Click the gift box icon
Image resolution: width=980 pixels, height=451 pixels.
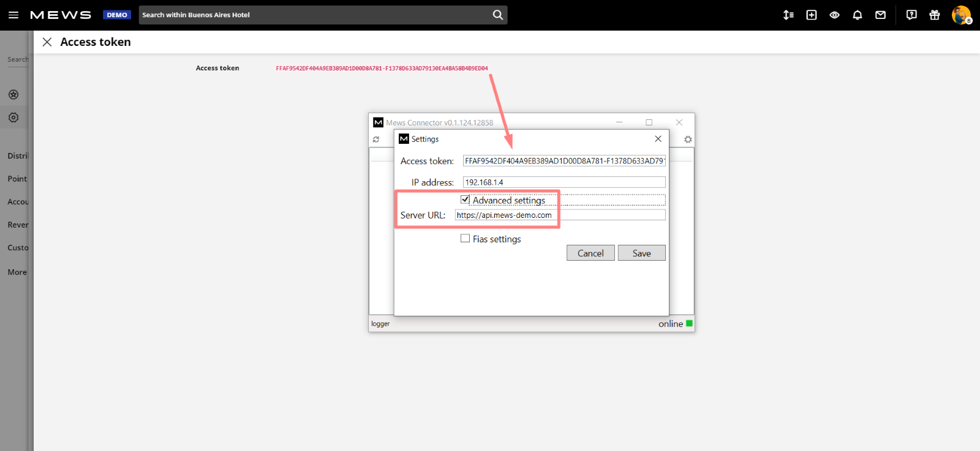(x=935, y=15)
